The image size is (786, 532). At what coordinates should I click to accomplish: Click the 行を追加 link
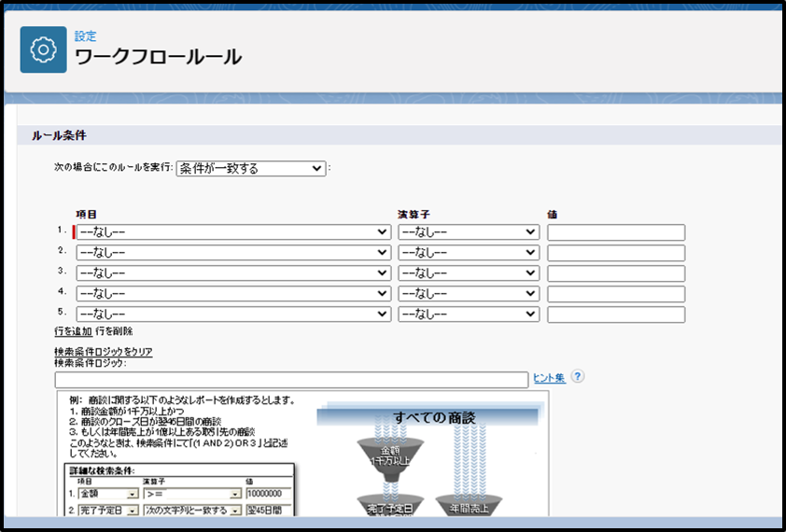click(73, 331)
